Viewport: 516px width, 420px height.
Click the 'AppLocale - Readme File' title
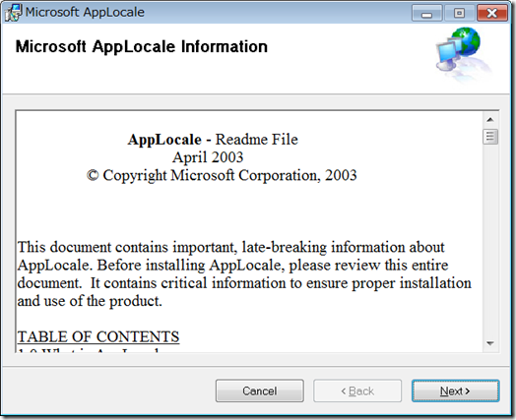coord(213,140)
